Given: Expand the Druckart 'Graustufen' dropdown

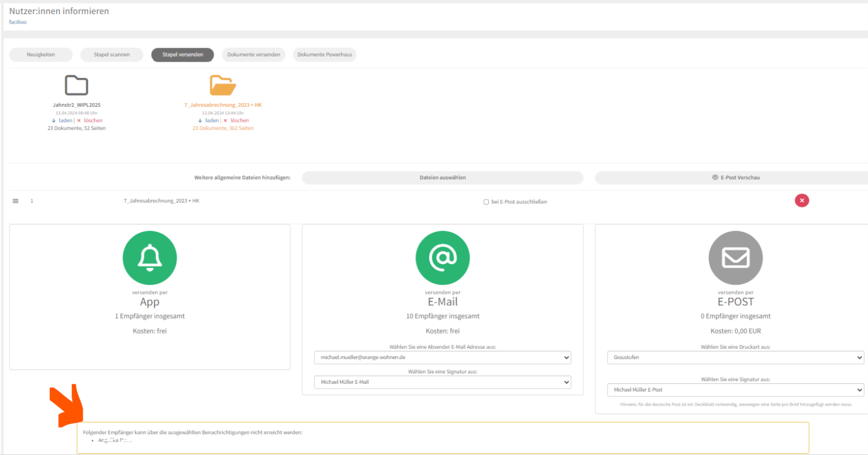Looking at the screenshot, I should [735, 358].
